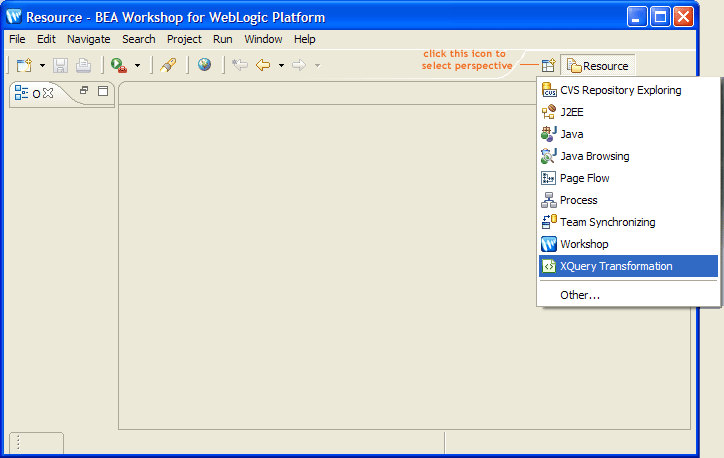
Task: Choose Other... from the perspective list
Action: click(628, 295)
